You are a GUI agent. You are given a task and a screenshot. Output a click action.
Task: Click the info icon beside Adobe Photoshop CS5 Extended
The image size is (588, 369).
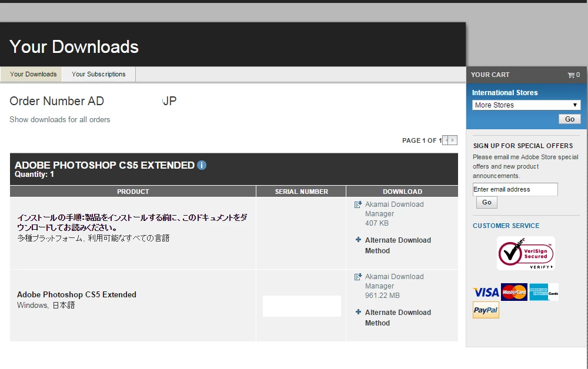tap(201, 165)
